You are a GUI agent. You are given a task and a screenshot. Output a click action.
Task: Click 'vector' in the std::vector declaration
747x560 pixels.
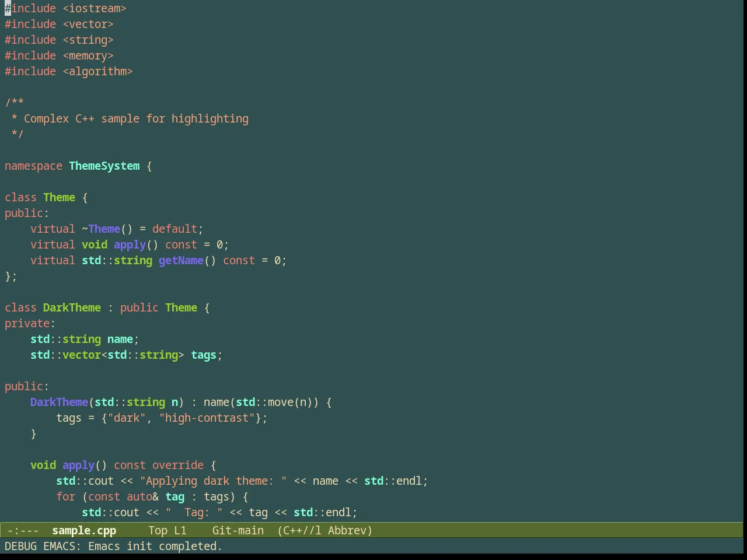(82, 355)
